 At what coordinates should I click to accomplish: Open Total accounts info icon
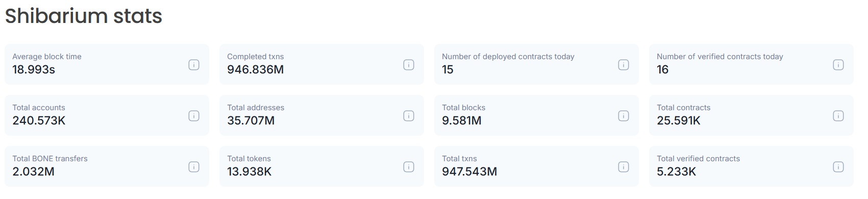(x=194, y=116)
